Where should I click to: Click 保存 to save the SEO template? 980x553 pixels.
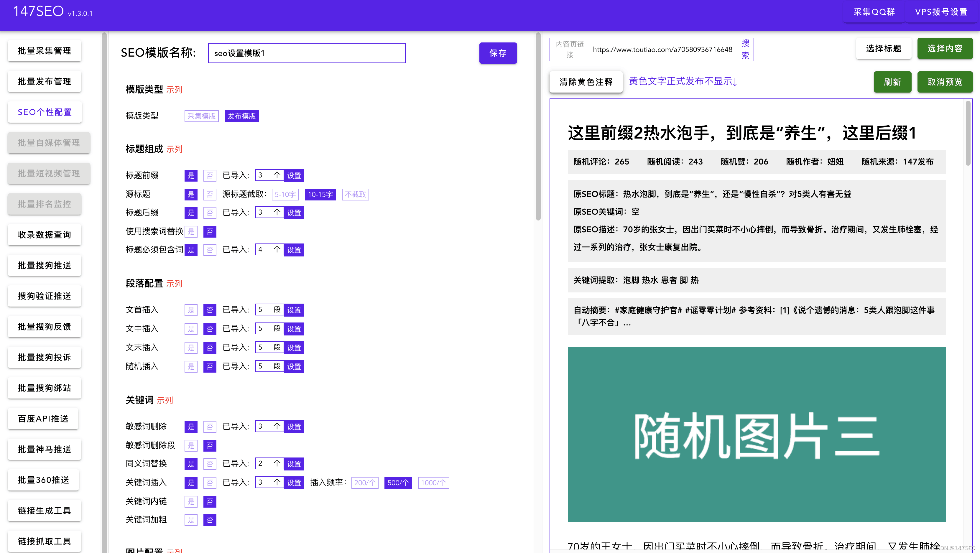click(498, 53)
